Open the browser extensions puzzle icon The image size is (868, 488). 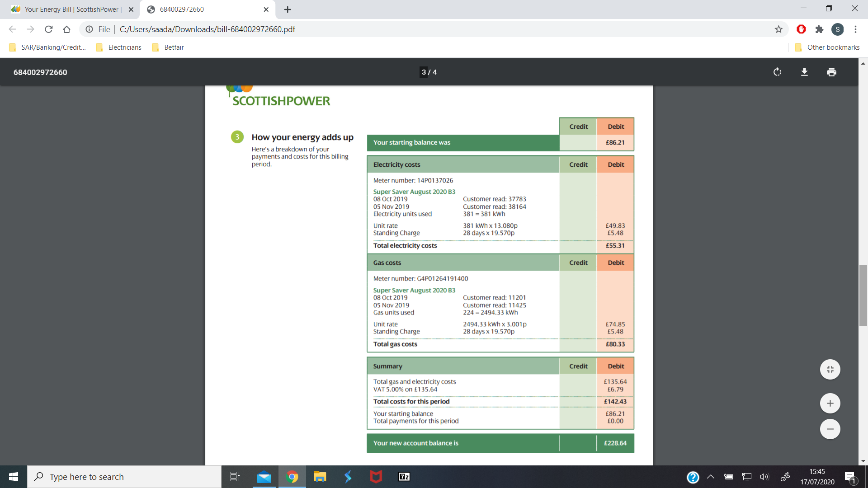coord(819,29)
